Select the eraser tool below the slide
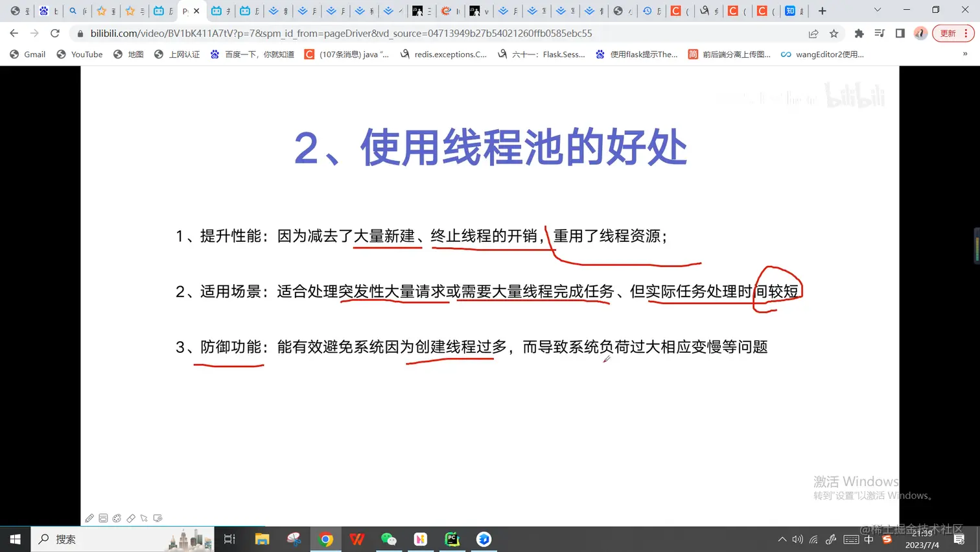Viewport: 980px width, 552px height. (x=131, y=518)
